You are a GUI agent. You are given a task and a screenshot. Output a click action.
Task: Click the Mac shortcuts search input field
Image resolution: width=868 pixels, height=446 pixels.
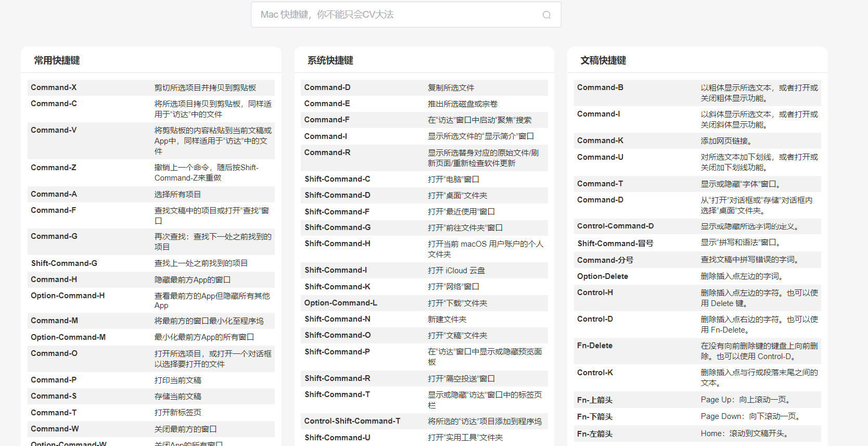point(395,15)
